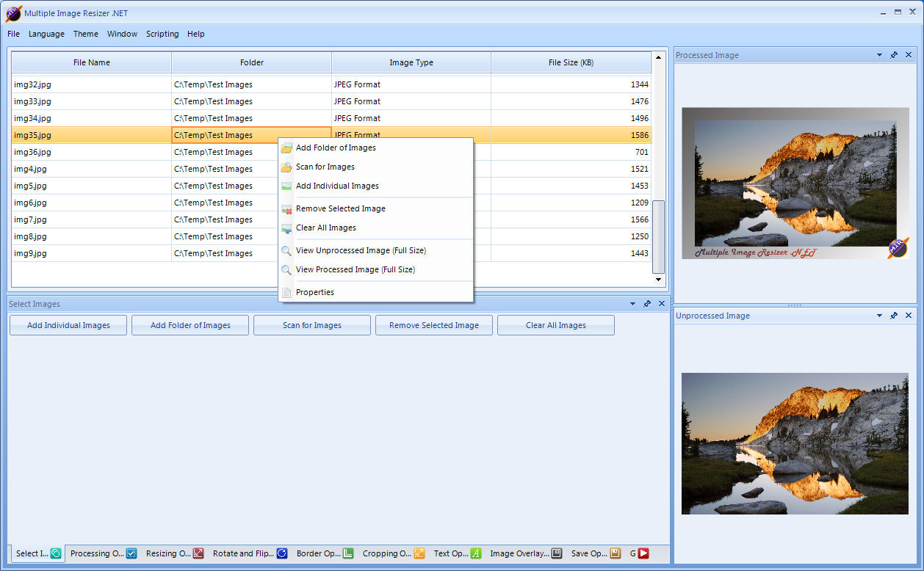The height and width of the screenshot is (571, 924).
Task: Select the img4.jpg row
Action: pos(331,169)
